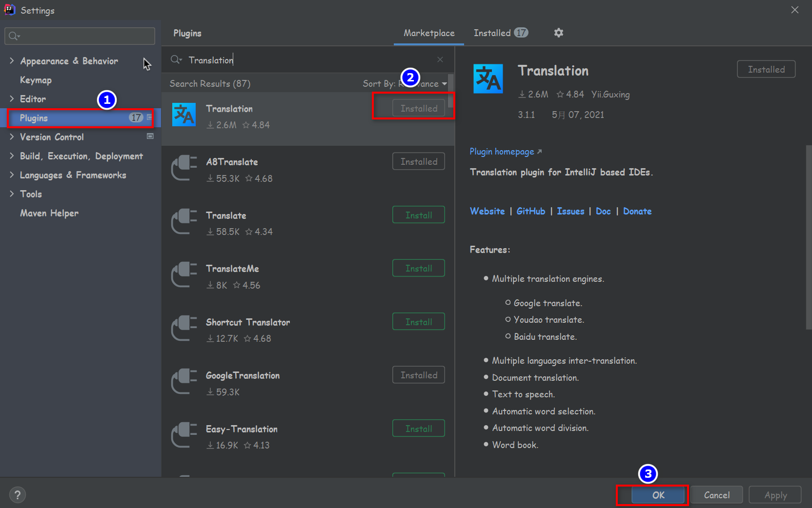Click the Translation plugin icon in results
812x508 pixels.
click(184, 115)
